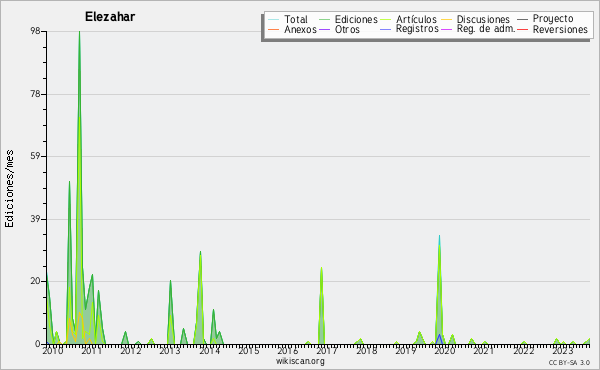Image resolution: width=600 pixels, height=370 pixels.
Task: Click the x-axis year 2018
Action: pyautogui.click(x=367, y=350)
